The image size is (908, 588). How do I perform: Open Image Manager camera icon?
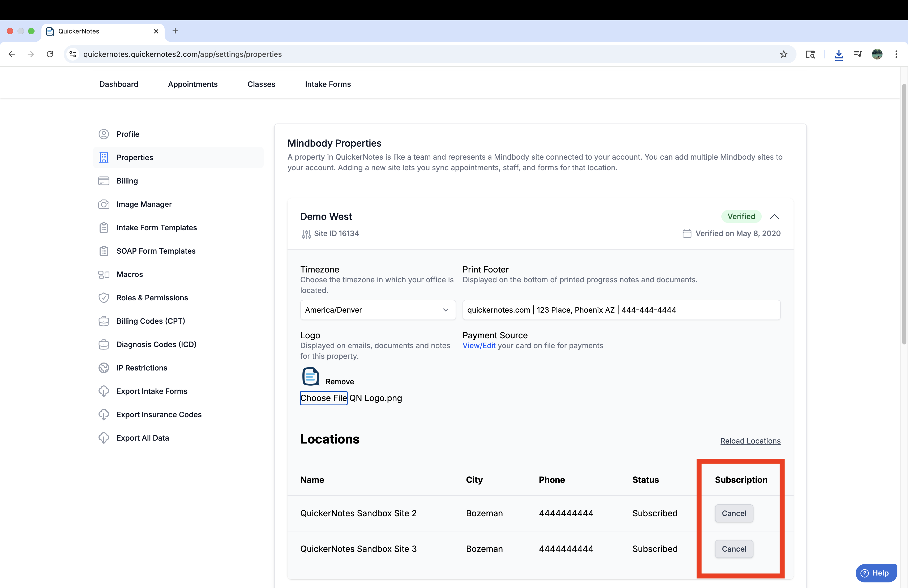pyautogui.click(x=104, y=204)
